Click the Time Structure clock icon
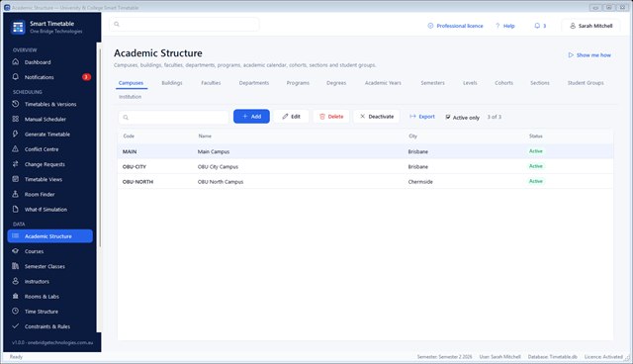The width and height of the screenshot is (633, 364). point(16,312)
